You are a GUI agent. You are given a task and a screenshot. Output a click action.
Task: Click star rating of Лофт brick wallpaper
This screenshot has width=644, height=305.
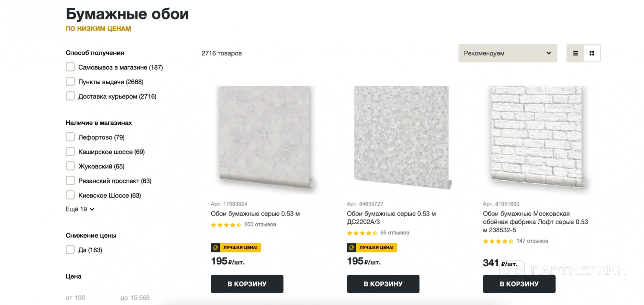click(498, 241)
